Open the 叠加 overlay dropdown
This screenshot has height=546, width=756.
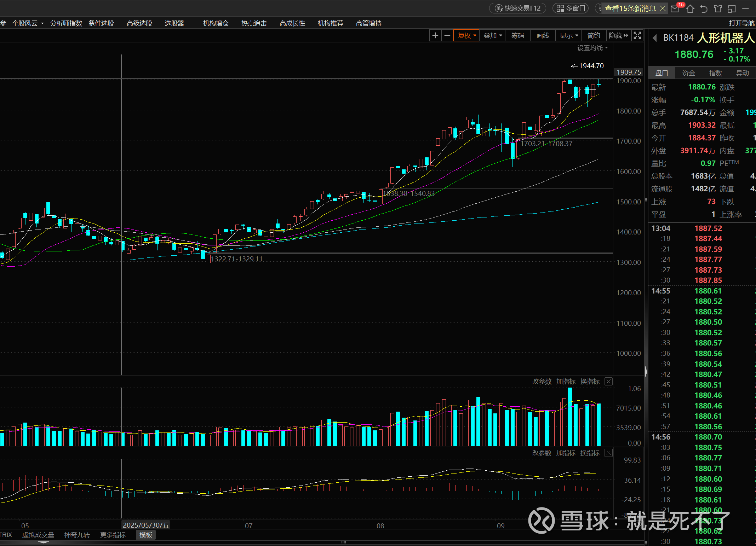pos(492,35)
